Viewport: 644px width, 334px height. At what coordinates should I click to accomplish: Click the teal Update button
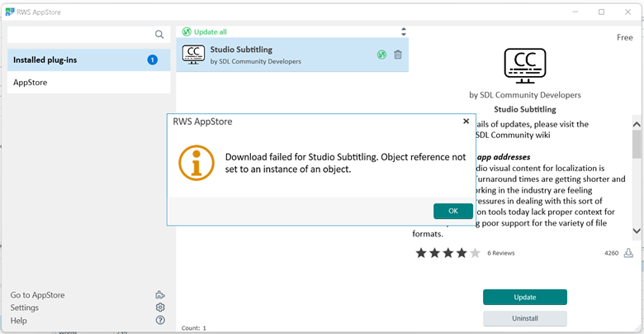point(524,297)
